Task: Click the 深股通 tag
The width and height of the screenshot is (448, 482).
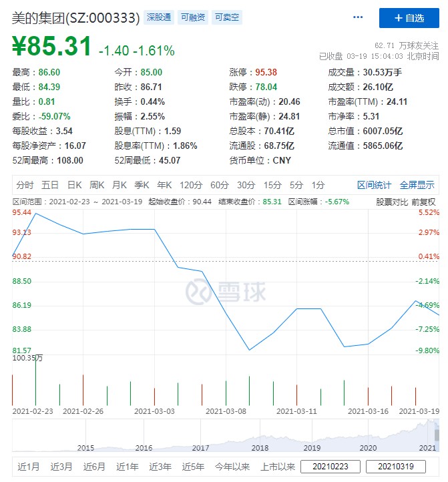Action: [160, 18]
